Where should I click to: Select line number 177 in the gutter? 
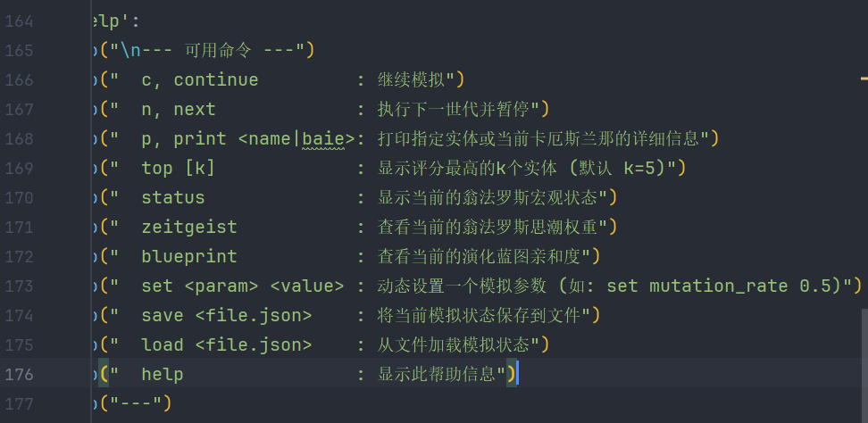tap(19, 403)
